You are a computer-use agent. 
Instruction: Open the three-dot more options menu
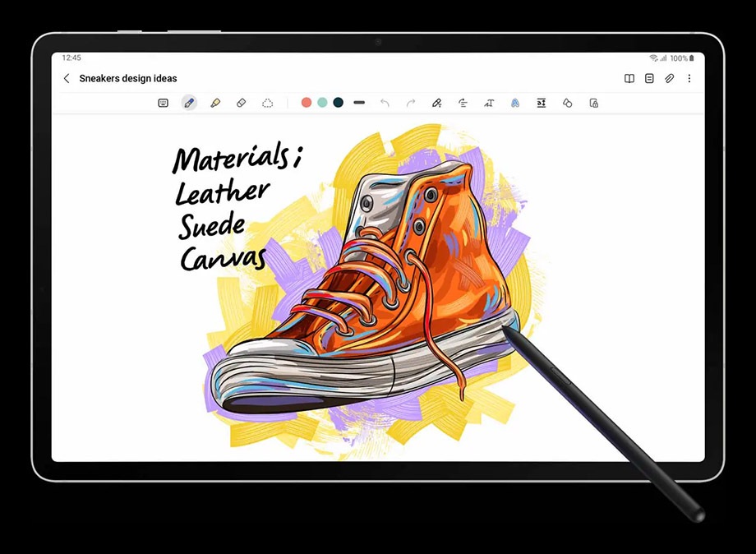click(x=689, y=79)
